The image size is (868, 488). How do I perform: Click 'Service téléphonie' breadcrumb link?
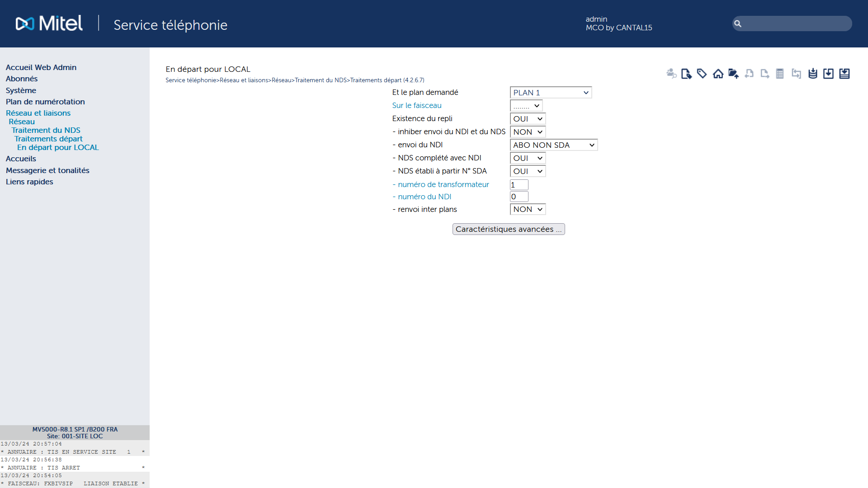(191, 80)
